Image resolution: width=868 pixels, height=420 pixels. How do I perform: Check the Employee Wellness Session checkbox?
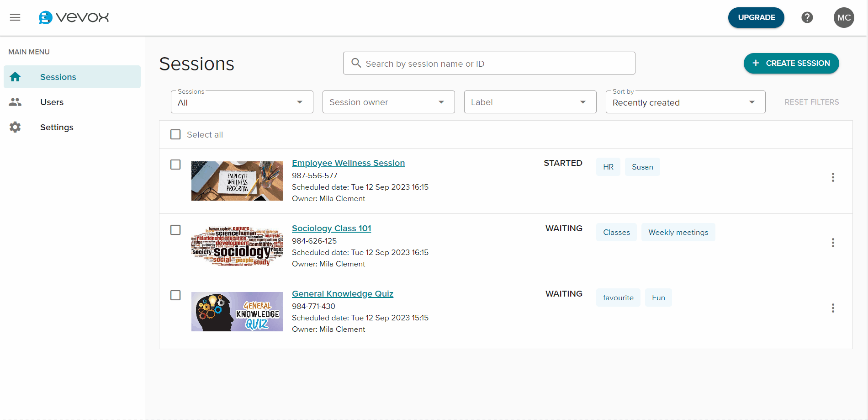(175, 165)
